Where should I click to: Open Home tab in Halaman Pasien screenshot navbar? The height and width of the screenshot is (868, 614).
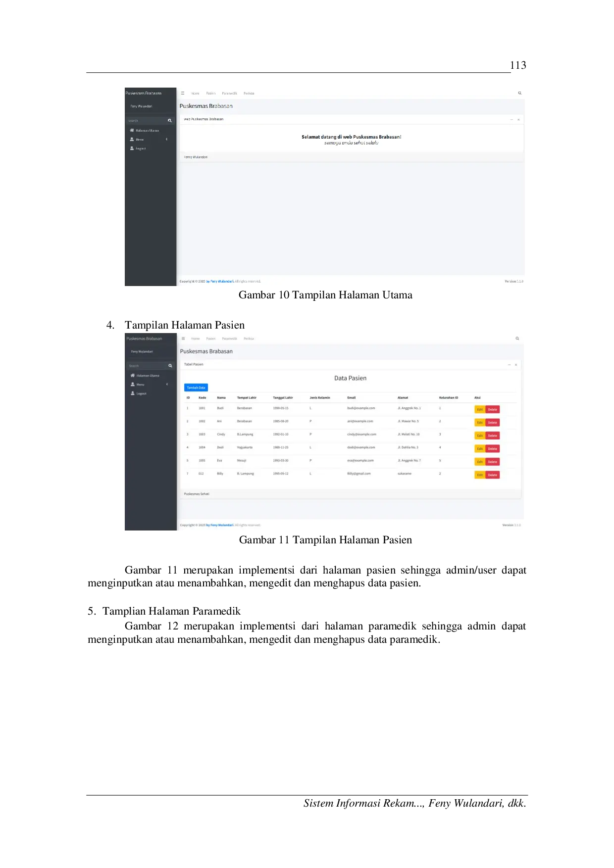[x=196, y=338]
